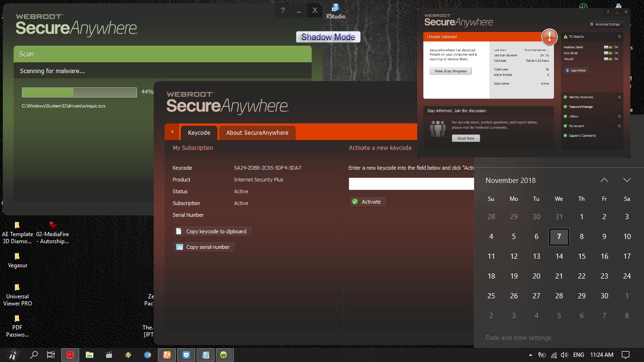Show next month in calendar
This screenshot has width=644, height=362.
pyautogui.click(x=627, y=180)
